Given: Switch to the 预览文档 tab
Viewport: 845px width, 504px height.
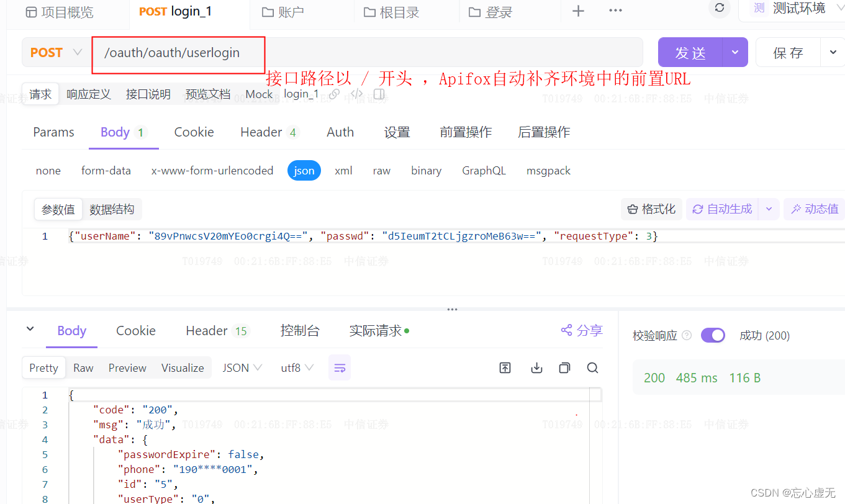Looking at the screenshot, I should (208, 94).
